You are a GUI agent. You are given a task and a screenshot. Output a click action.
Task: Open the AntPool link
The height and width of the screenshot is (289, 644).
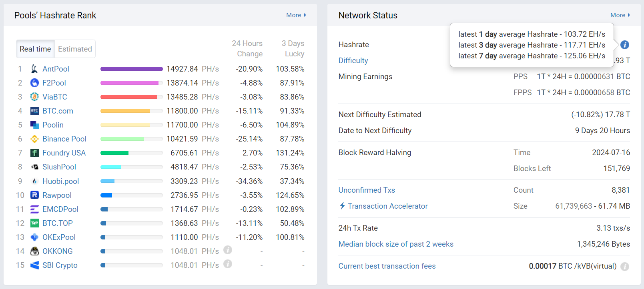pyautogui.click(x=56, y=69)
